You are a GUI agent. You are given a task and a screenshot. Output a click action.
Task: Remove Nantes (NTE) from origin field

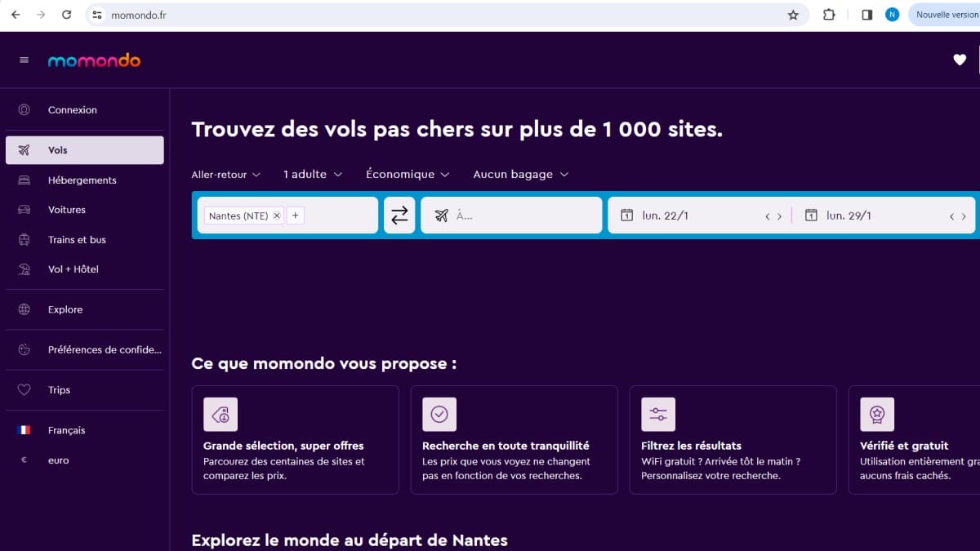tap(277, 216)
